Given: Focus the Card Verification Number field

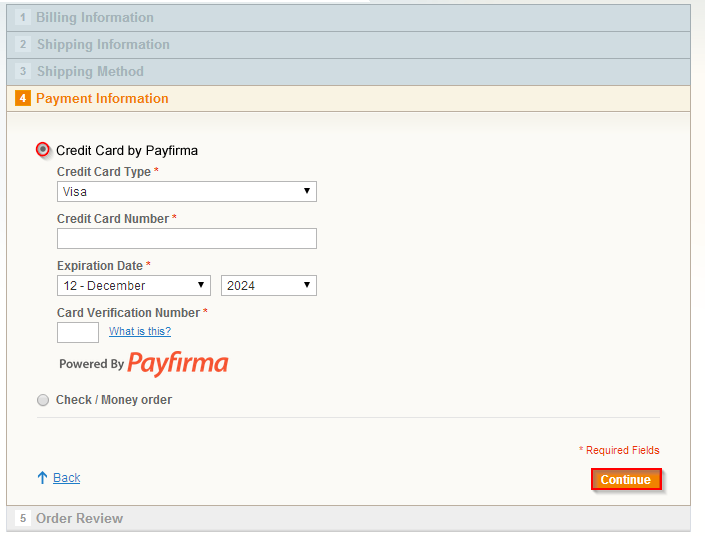Looking at the screenshot, I should [78, 332].
